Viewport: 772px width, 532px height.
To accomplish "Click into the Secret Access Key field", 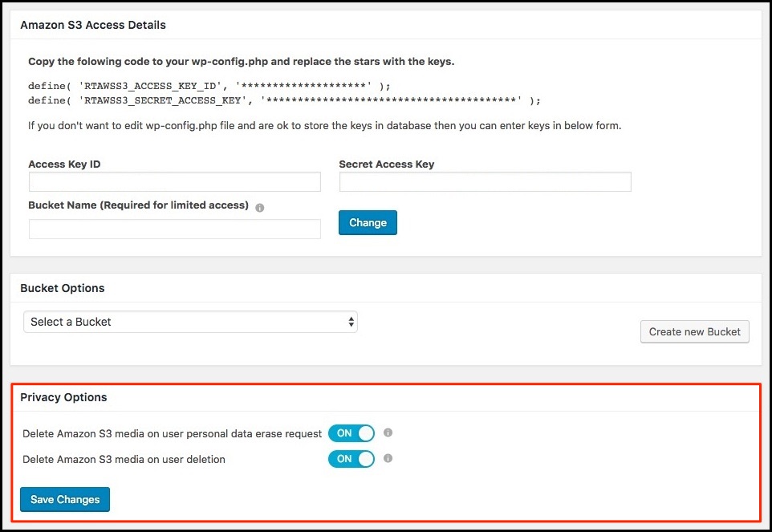I will coord(485,182).
